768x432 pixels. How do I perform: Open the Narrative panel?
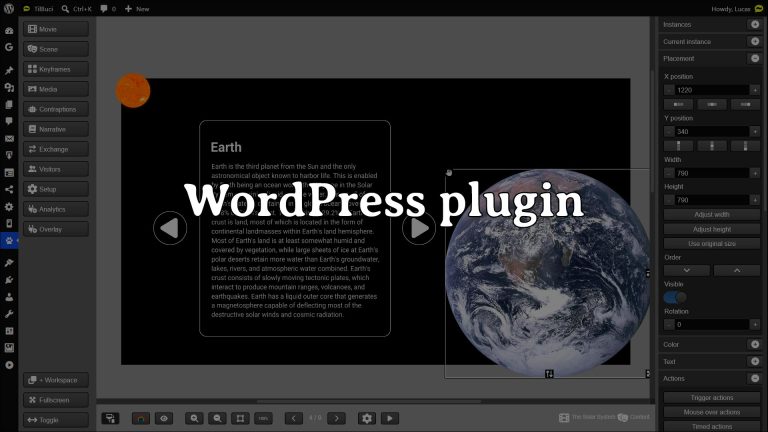[x=55, y=129]
